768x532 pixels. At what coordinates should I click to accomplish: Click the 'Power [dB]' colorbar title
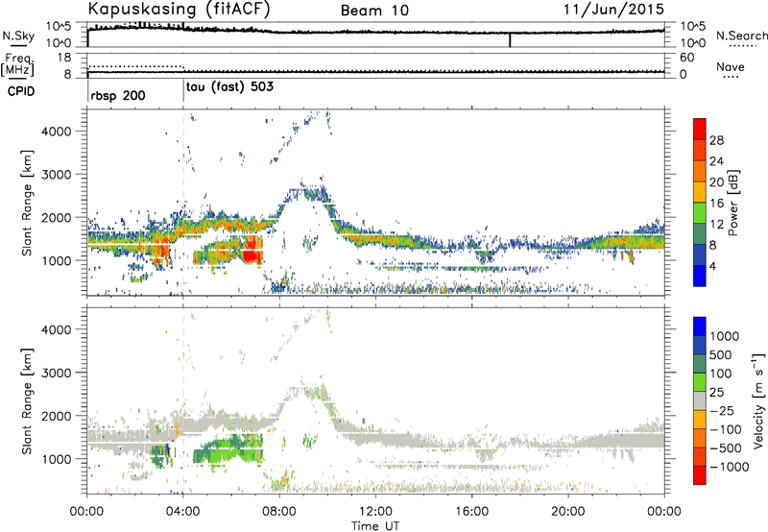(x=732, y=203)
